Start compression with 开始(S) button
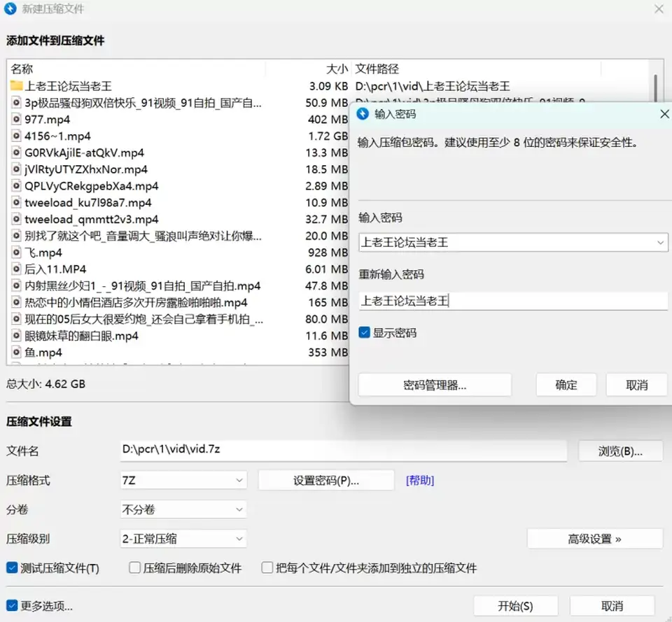The image size is (672, 622). pyautogui.click(x=516, y=606)
